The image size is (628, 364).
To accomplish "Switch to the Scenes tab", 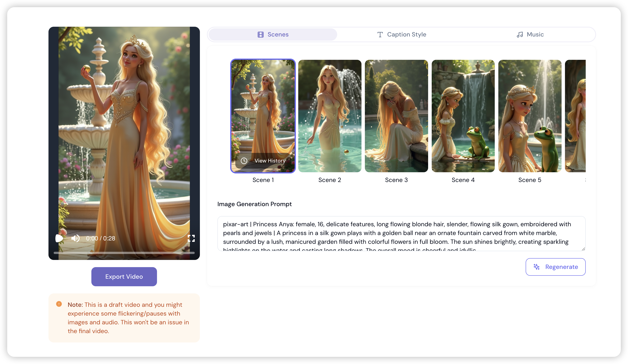I will (273, 34).
